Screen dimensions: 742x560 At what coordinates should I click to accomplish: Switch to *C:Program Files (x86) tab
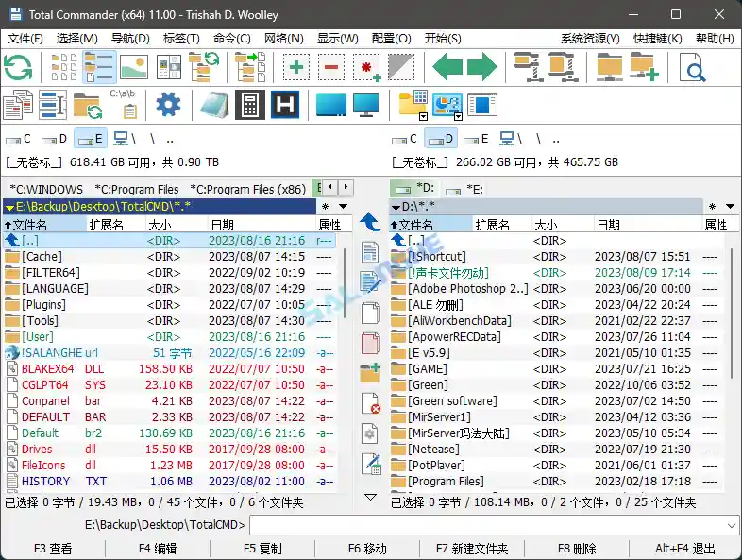[x=248, y=190]
